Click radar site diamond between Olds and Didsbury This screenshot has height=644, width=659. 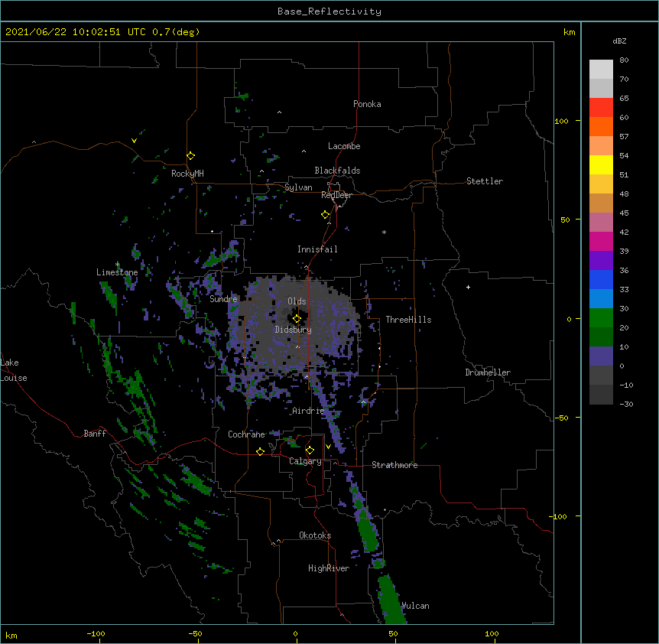click(x=297, y=319)
